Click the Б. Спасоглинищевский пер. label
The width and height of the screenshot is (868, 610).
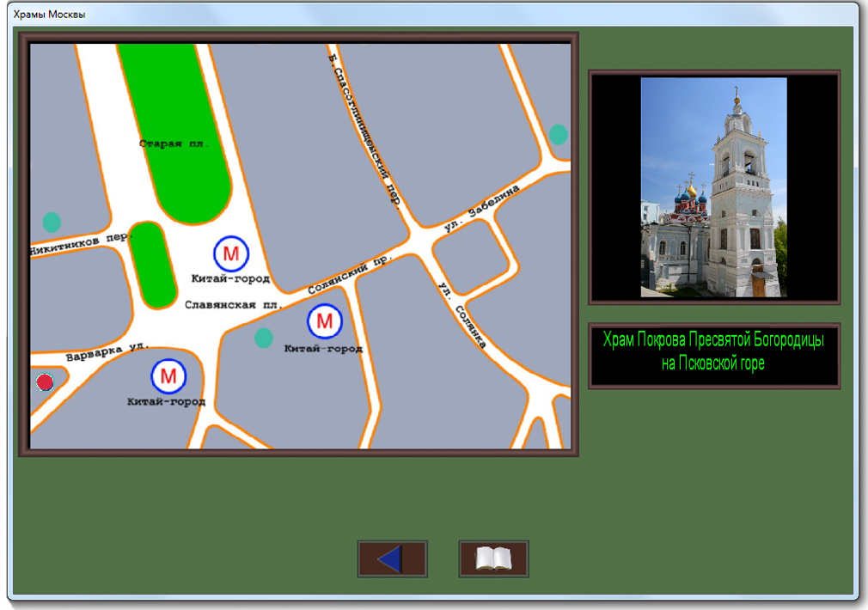coord(364,129)
